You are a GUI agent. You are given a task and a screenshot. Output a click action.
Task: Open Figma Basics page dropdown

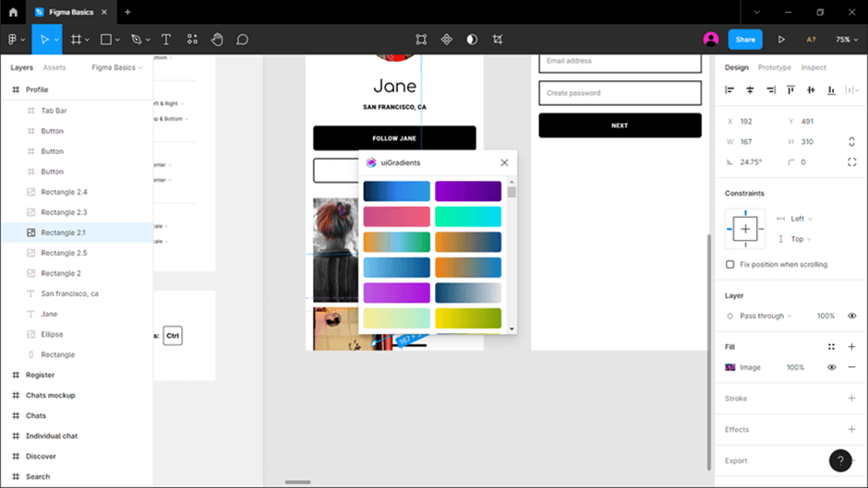(116, 67)
